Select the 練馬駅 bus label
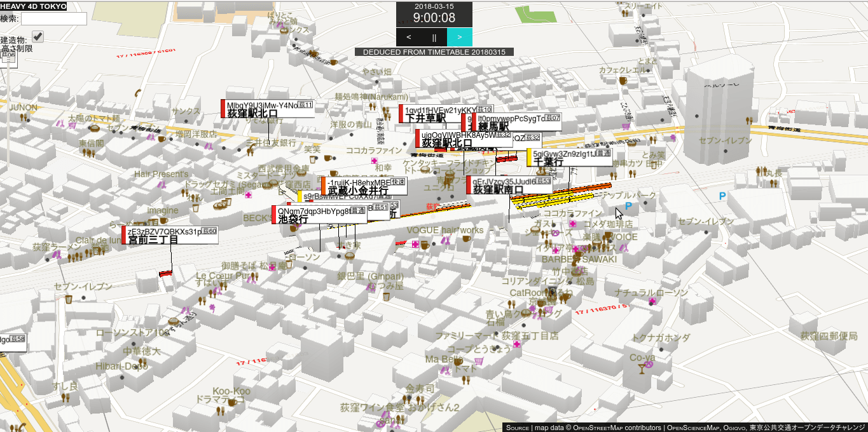 516,123
